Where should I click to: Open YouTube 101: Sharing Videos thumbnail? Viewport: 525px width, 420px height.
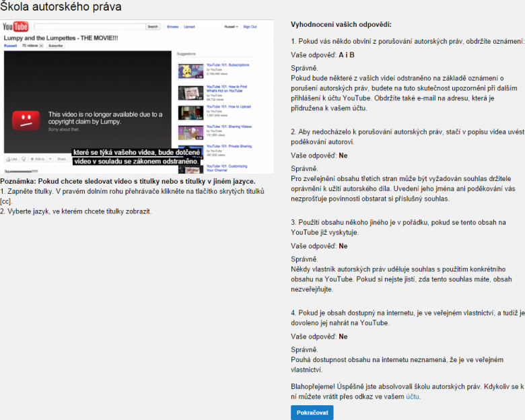pyautogui.click(x=190, y=133)
